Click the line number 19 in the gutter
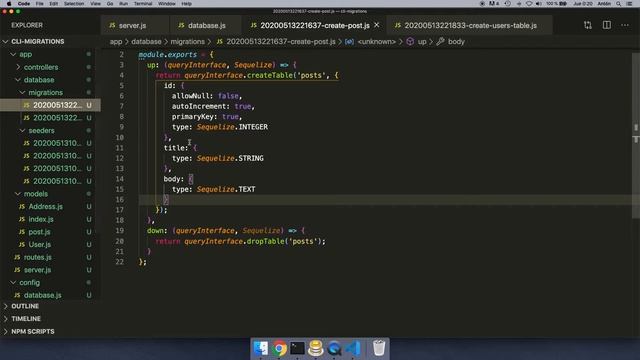This screenshot has height=360, width=640. pos(119,231)
